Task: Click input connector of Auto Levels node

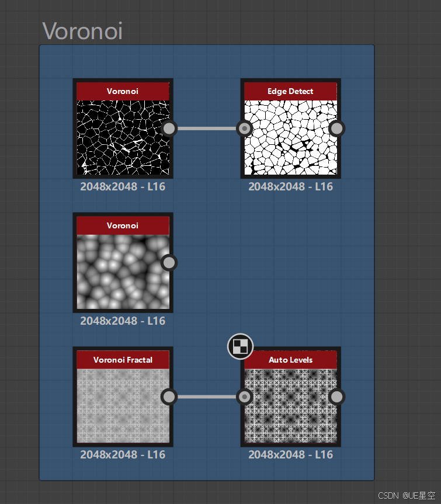Action: coord(245,397)
